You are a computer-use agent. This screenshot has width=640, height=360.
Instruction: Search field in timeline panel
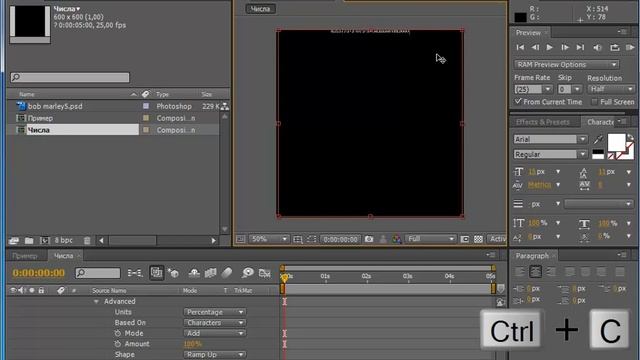click(x=98, y=273)
